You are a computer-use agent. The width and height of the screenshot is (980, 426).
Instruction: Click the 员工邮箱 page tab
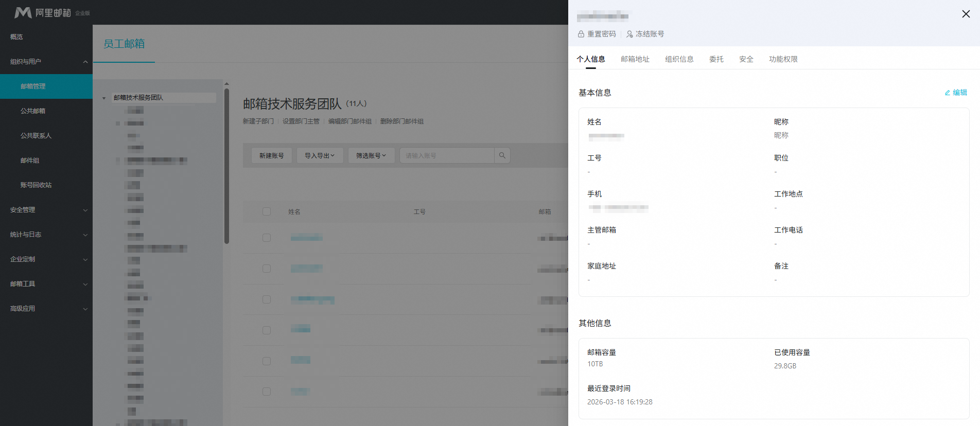124,44
